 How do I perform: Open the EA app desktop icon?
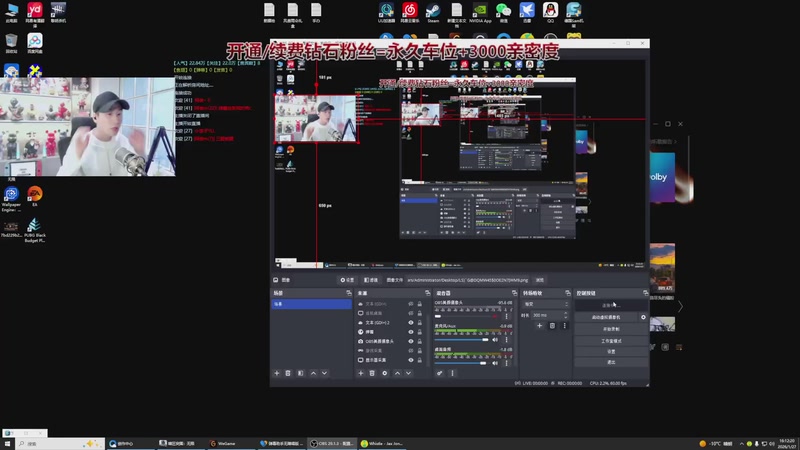coord(35,196)
